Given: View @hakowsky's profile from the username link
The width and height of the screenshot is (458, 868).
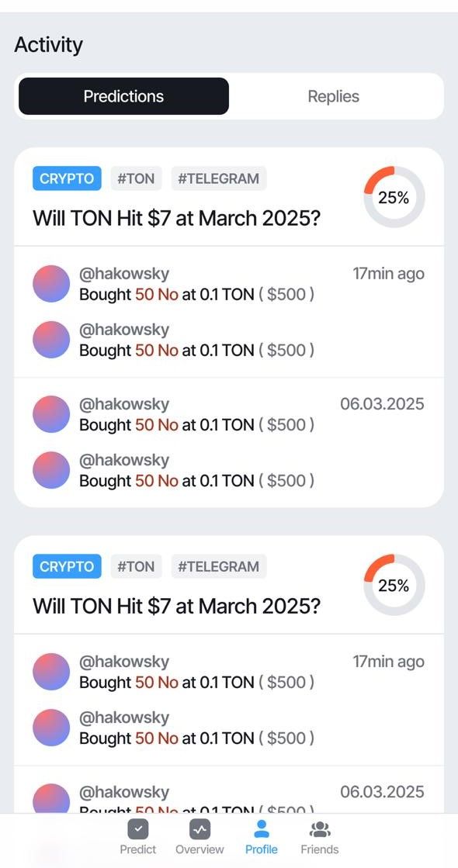Looking at the screenshot, I should coord(126,273).
